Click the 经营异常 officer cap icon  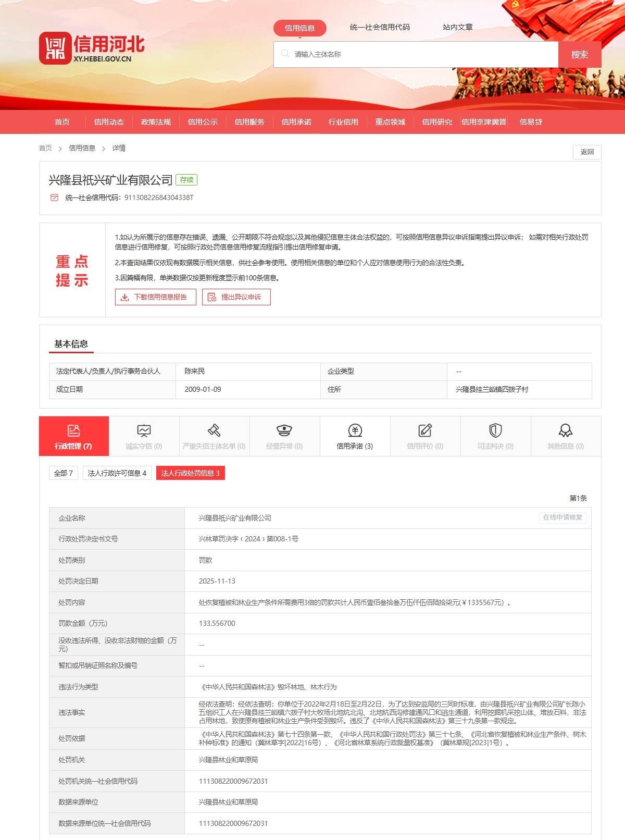coord(284,430)
